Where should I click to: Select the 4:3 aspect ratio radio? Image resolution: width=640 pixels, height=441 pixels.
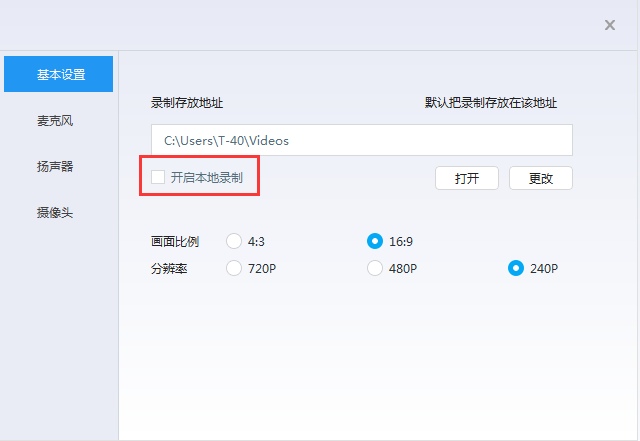pyautogui.click(x=234, y=241)
